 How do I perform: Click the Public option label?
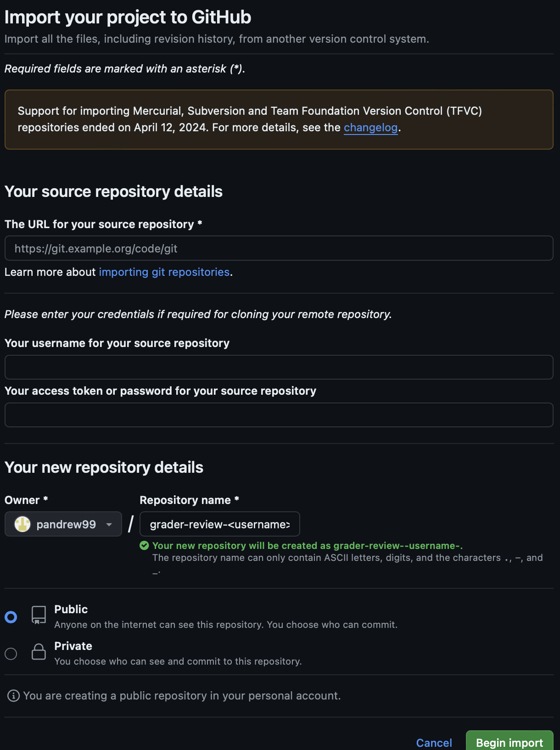pos(71,609)
